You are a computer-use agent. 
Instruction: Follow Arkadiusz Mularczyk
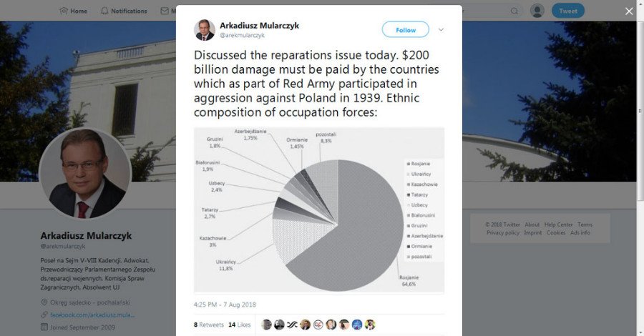click(405, 30)
